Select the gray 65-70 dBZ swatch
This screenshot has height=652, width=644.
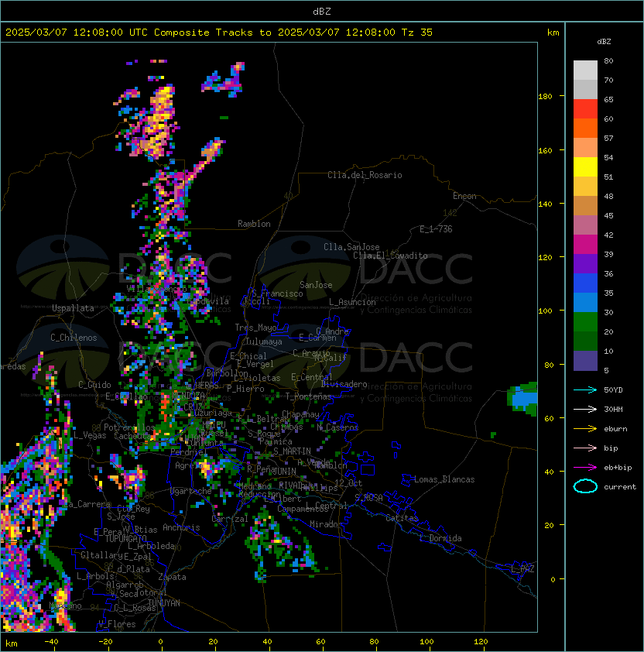[x=585, y=89]
